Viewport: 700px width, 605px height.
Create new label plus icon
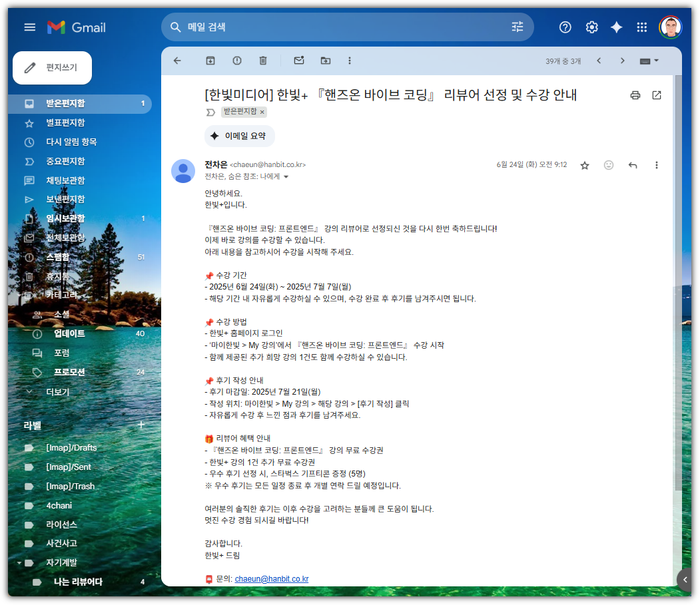click(141, 425)
